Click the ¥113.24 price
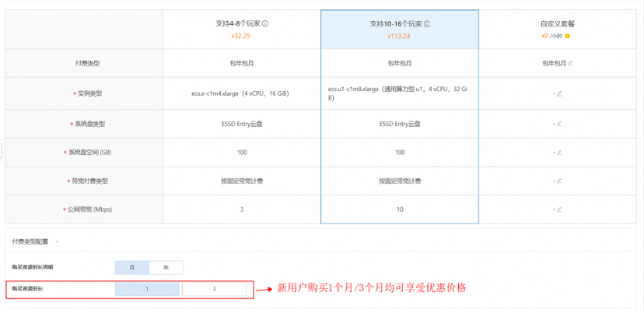This screenshot has width=644, height=313. point(399,36)
